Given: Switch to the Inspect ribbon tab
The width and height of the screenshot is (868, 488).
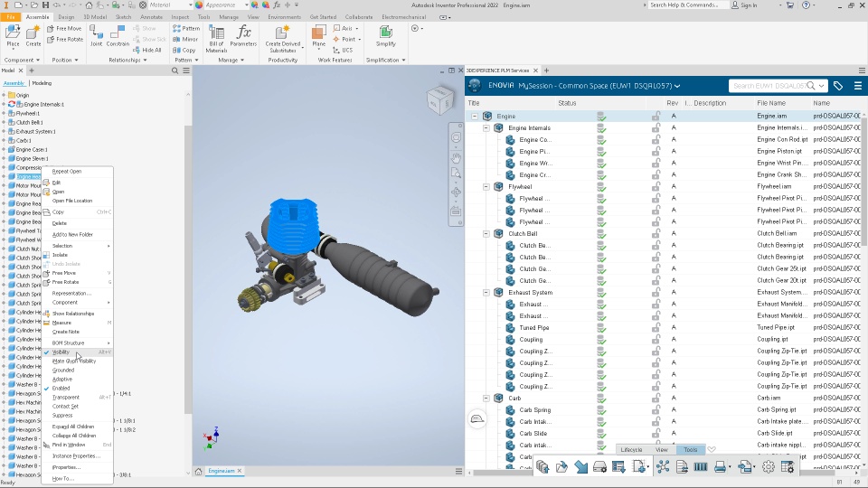Looking at the screenshot, I should point(180,17).
